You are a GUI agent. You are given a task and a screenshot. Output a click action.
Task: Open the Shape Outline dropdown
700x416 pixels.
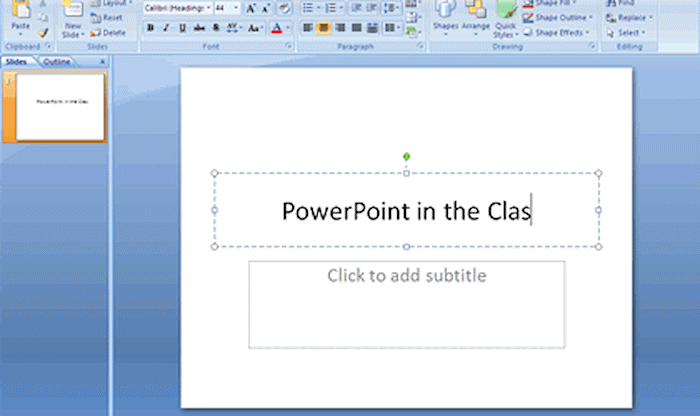point(558,17)
